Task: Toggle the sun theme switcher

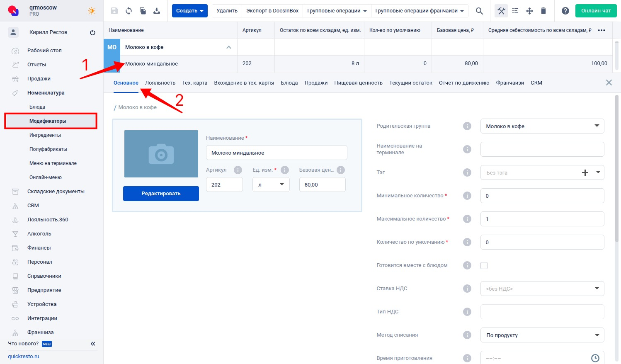Action: pos(91,11)
